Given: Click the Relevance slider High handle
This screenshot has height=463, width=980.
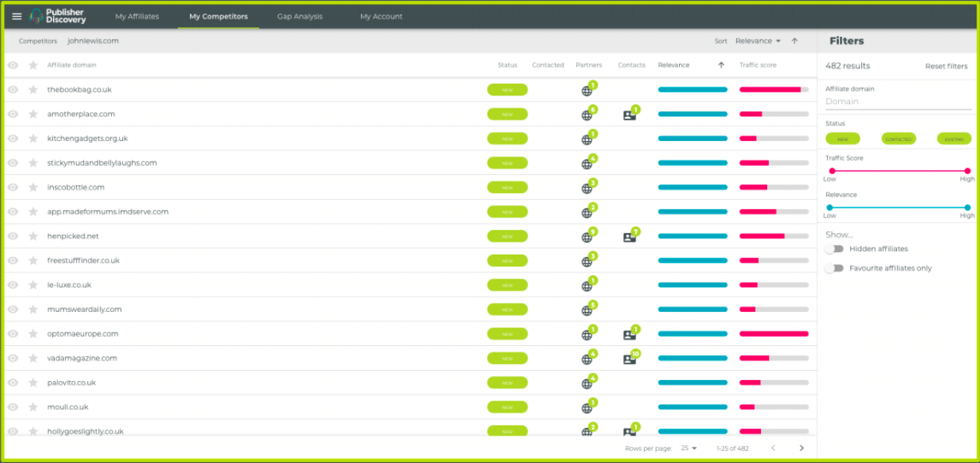Looking at the screenshot, I should point(967,208).
